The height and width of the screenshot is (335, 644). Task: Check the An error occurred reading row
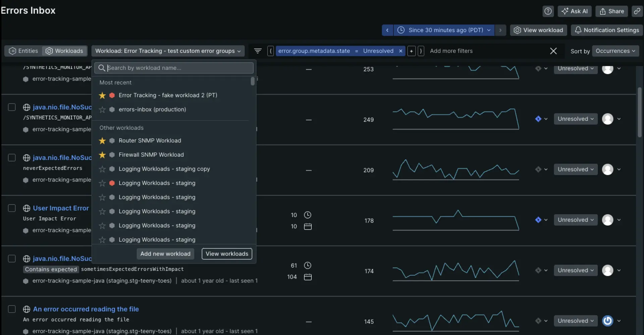(x=12, y=309)
